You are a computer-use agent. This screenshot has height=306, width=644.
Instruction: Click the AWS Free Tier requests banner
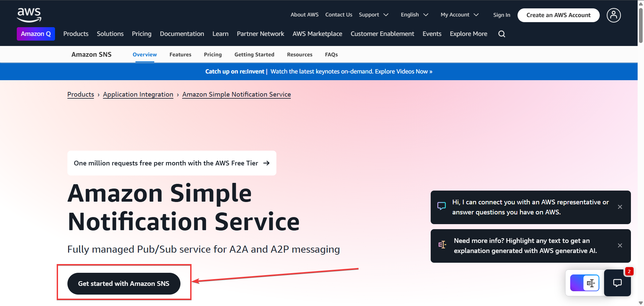point(172,163)
